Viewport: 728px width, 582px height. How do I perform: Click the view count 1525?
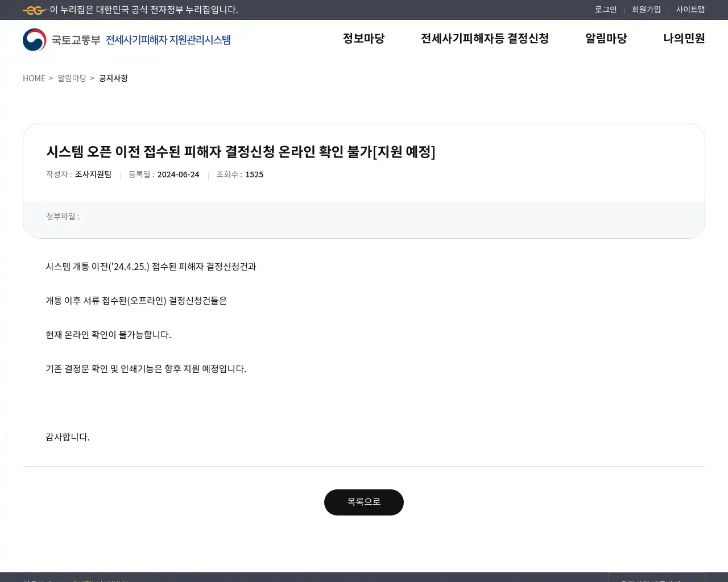pos(254,174)
